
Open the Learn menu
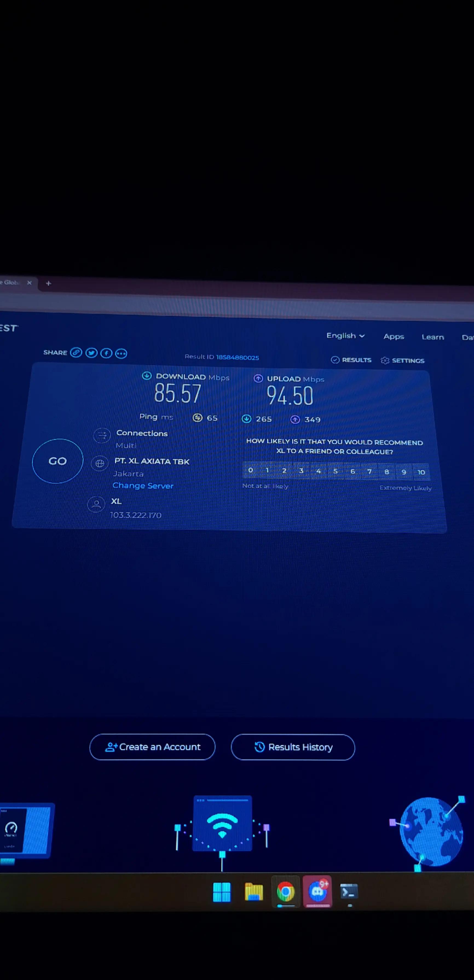432,337
